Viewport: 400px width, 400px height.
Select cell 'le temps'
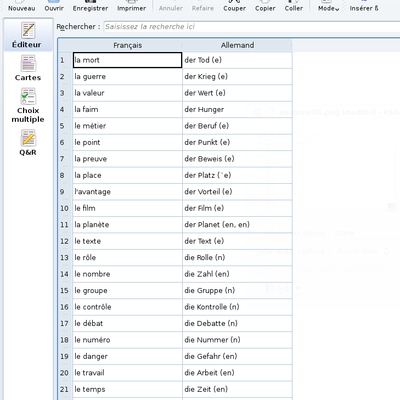[x=127, y=389]
